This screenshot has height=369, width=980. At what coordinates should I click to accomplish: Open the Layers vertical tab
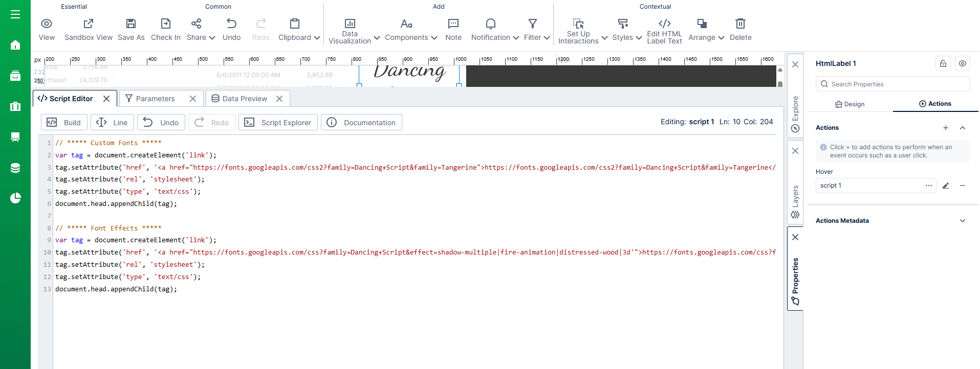pos(795,202)
